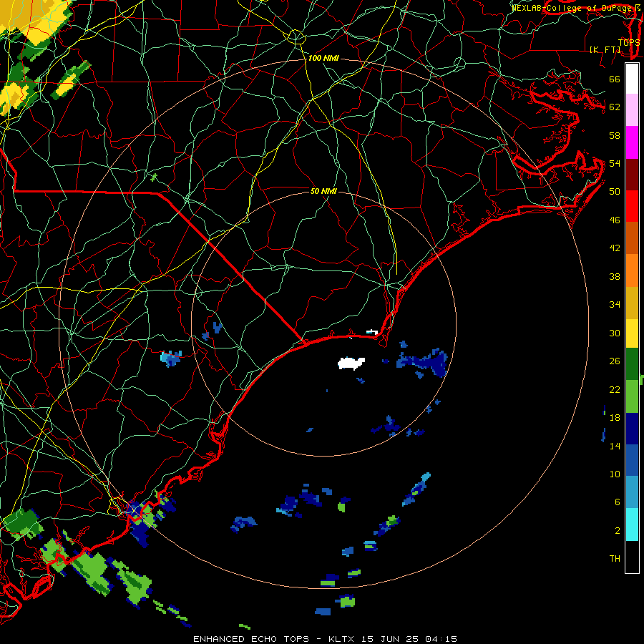
Task: Click the legend value "30"
Action: [x=615, y=333]
